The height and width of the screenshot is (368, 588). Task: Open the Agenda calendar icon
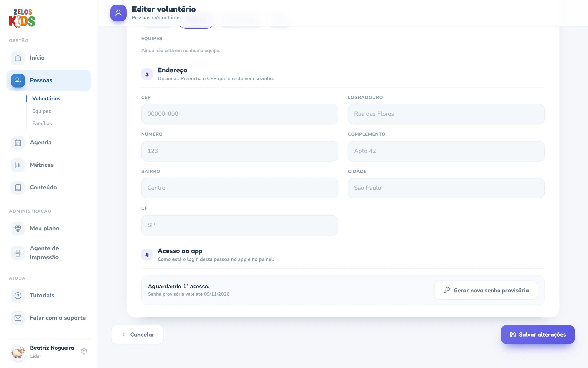click(x=18, y=143)
